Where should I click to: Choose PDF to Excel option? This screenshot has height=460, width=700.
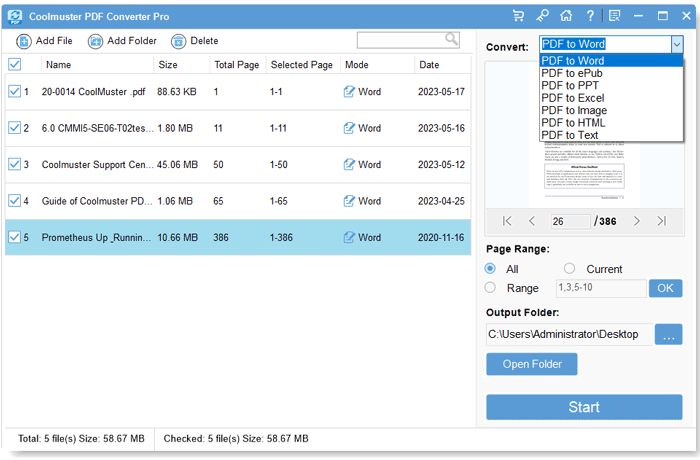pos(611,98)
